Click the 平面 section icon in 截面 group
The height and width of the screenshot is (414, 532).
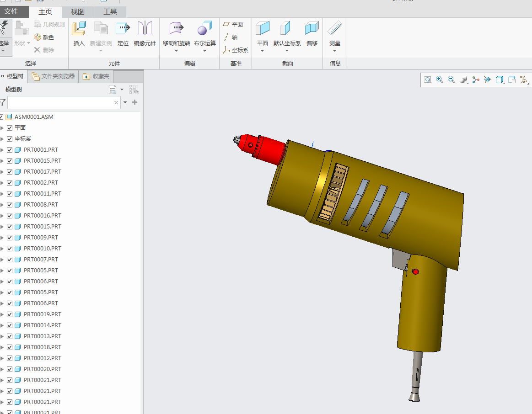click(263, 28)
